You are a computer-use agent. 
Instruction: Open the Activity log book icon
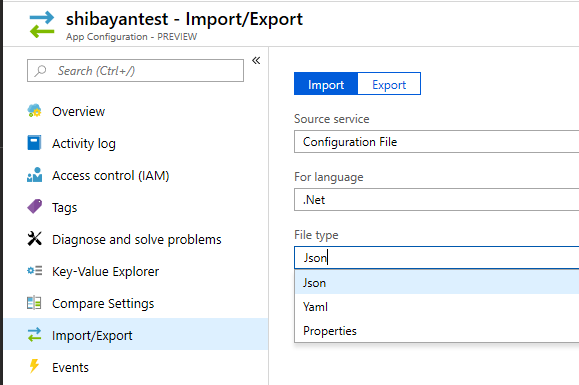(34, 143)
